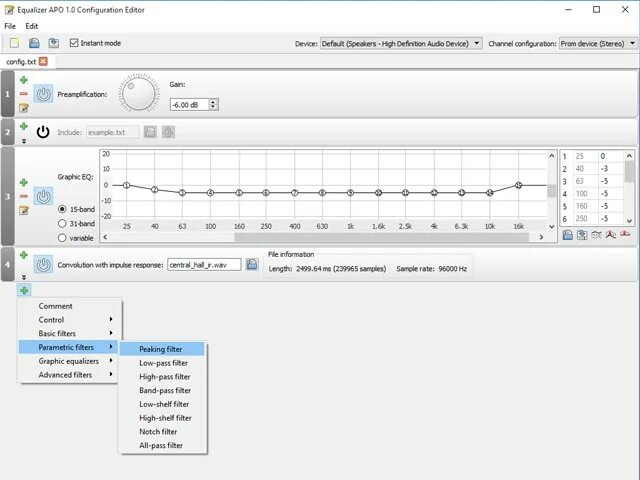The image size is (640, 480).
Task: Open the Edit menu
Action: click(x=31, y=26)
